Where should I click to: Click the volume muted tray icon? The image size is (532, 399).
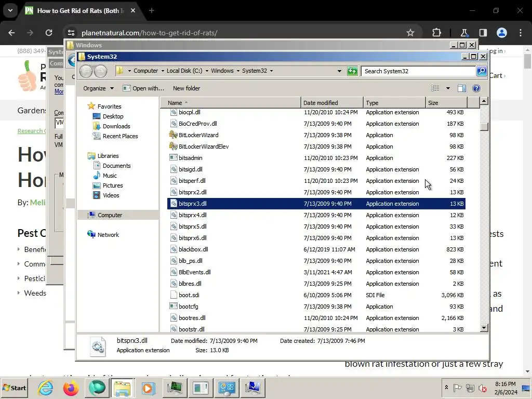(x=483, y=388)
